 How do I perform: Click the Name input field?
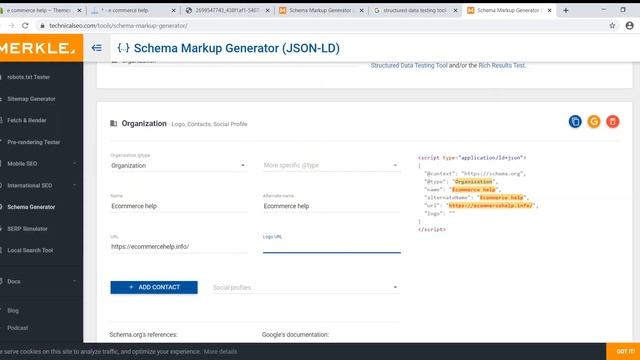pos(178,206)
